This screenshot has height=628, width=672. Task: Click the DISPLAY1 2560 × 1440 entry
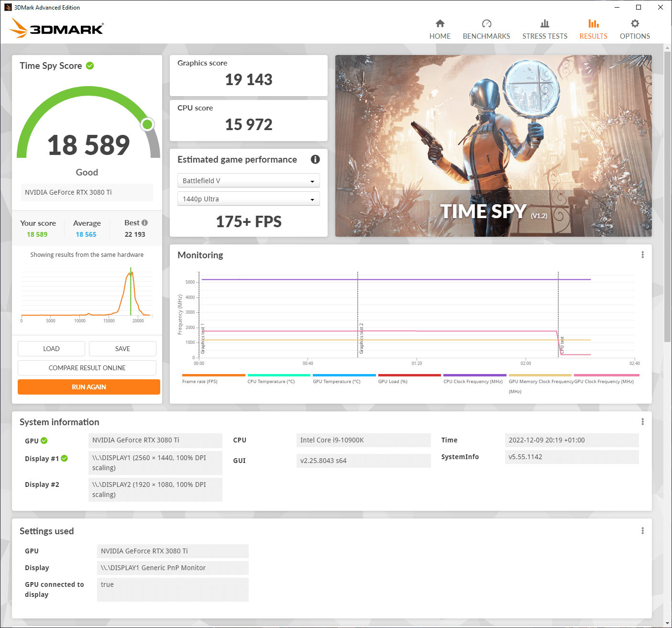pyautogui.click(x=155, y=463)
